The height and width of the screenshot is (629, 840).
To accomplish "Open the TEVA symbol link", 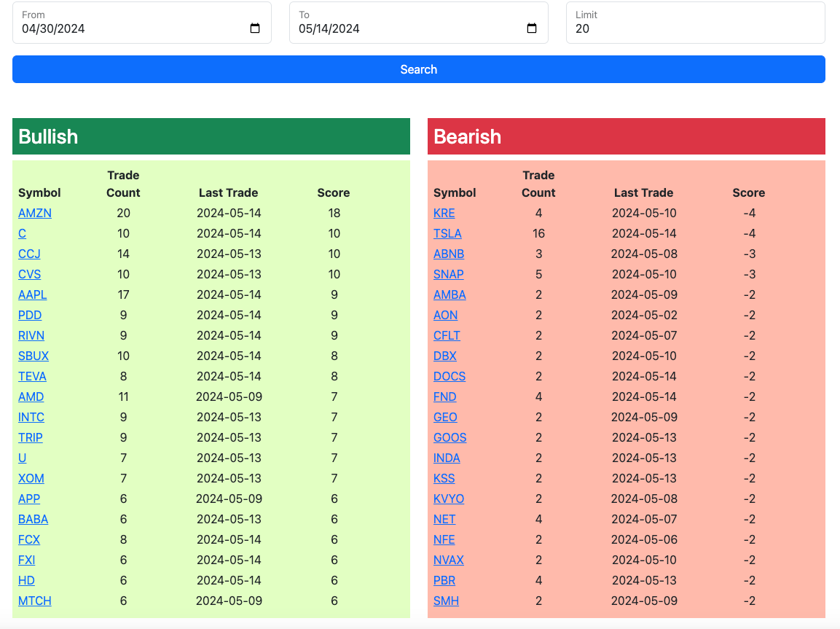I will 32,376.
